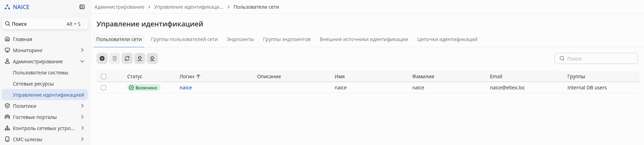This screenshot has width=644, height=145.
Task: Click the trash delete icon
Action: tap(115, 58)
